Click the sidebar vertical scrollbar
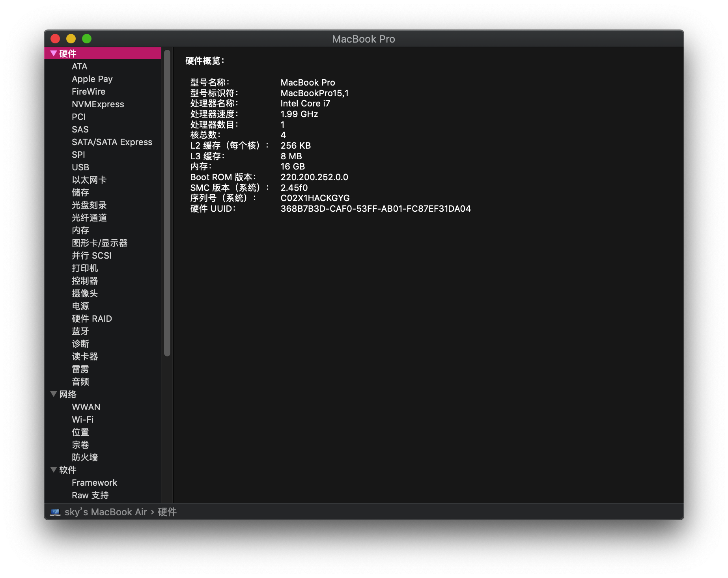 point(167,203)
